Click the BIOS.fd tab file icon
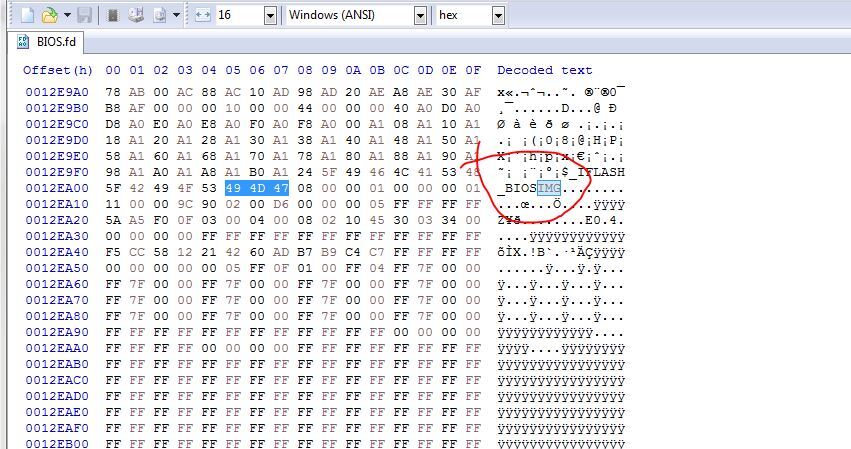Viewport: 851px width, 449px height. pos(23,42)
